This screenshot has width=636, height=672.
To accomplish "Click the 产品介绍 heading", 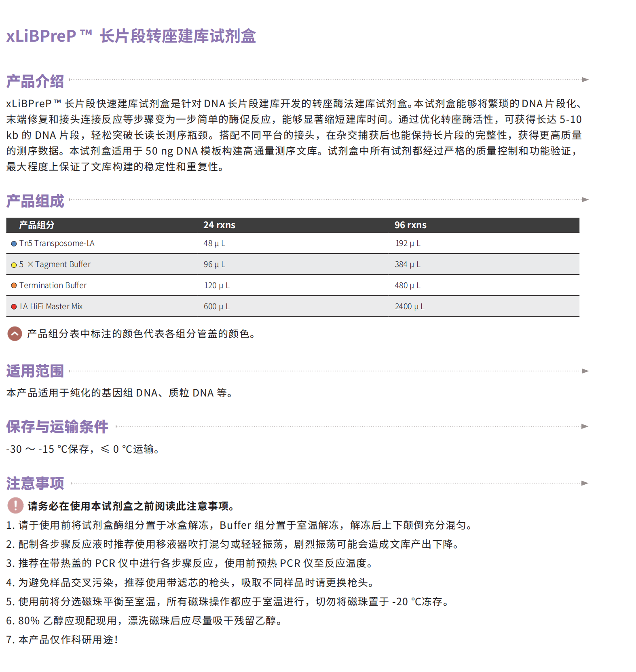I will point(35,81).
